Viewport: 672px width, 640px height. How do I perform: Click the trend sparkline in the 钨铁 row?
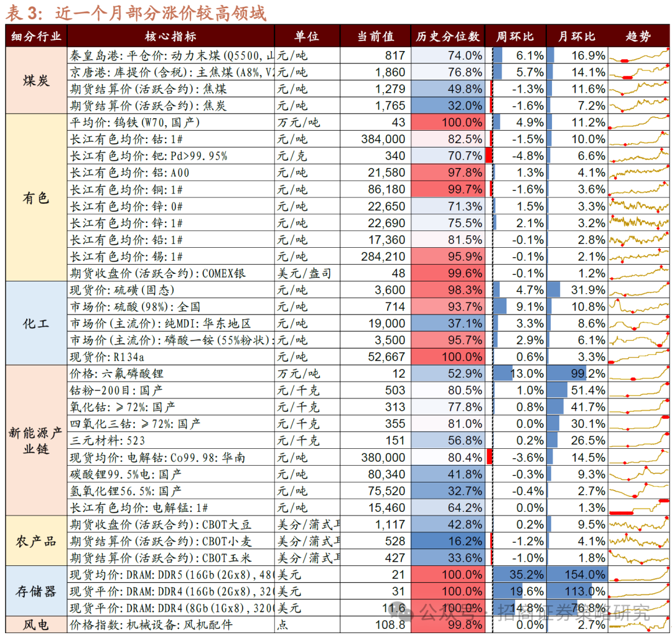coord(638,122)
